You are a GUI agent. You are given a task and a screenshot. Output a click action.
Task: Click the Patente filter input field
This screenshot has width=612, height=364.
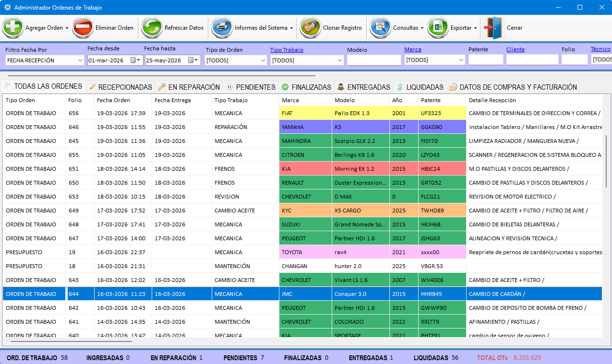pos(486,59)
